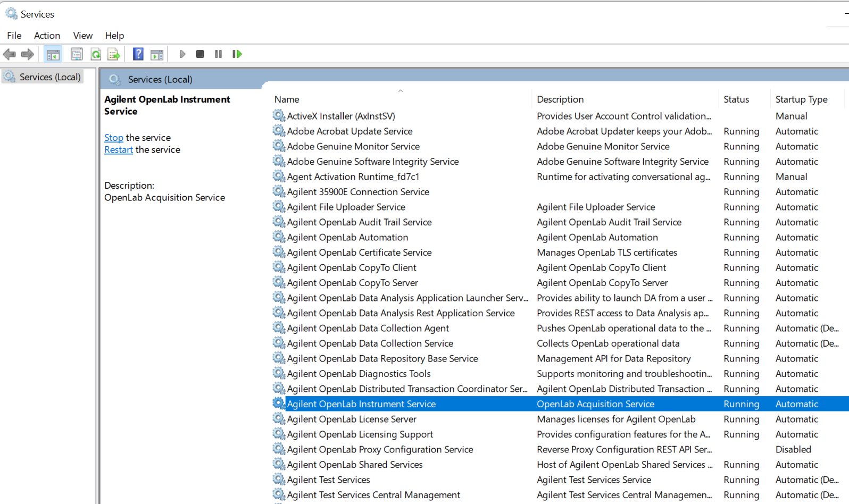Click the Stop Service square icon
Viewport: 849px width, 504px height.
click(200, 54)
